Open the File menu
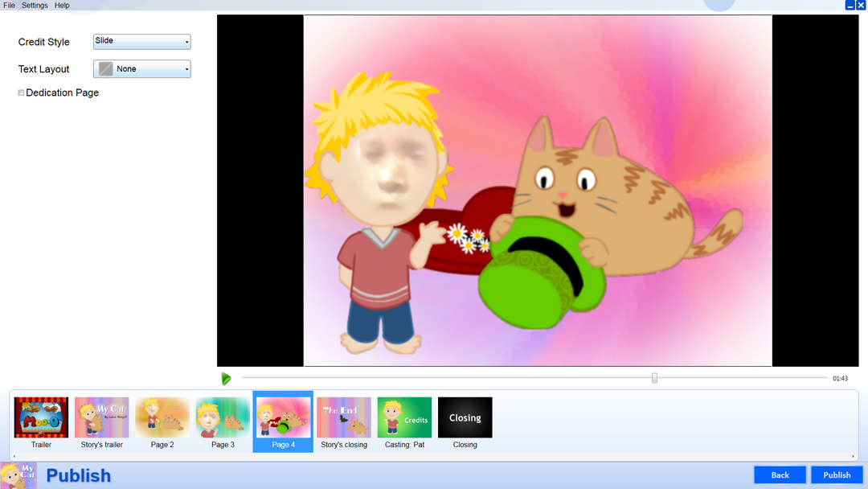Viewport: 868px width, 489px height. [x=9, y=6]
